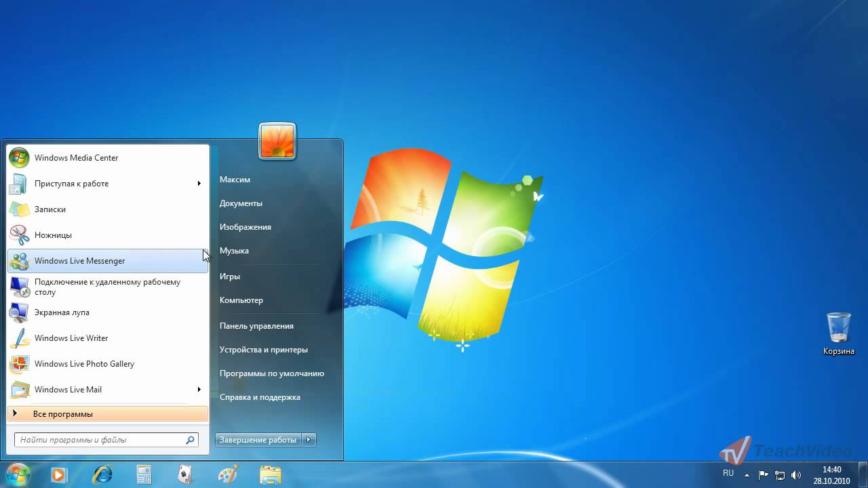Open Игры from Start menu
The width and height of the screenshot is (868, 488).
pyautogui.click(x=230, y=277)
